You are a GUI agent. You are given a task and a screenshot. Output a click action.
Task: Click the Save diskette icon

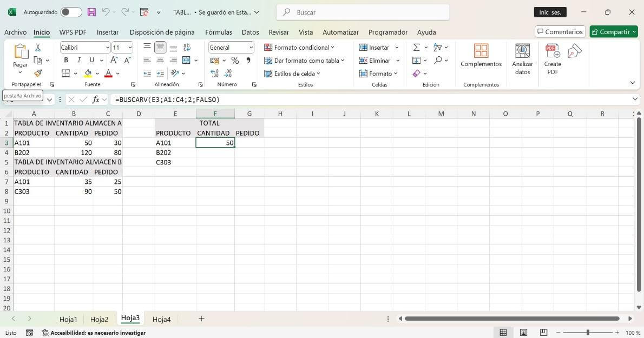click(x=91, y=12)
